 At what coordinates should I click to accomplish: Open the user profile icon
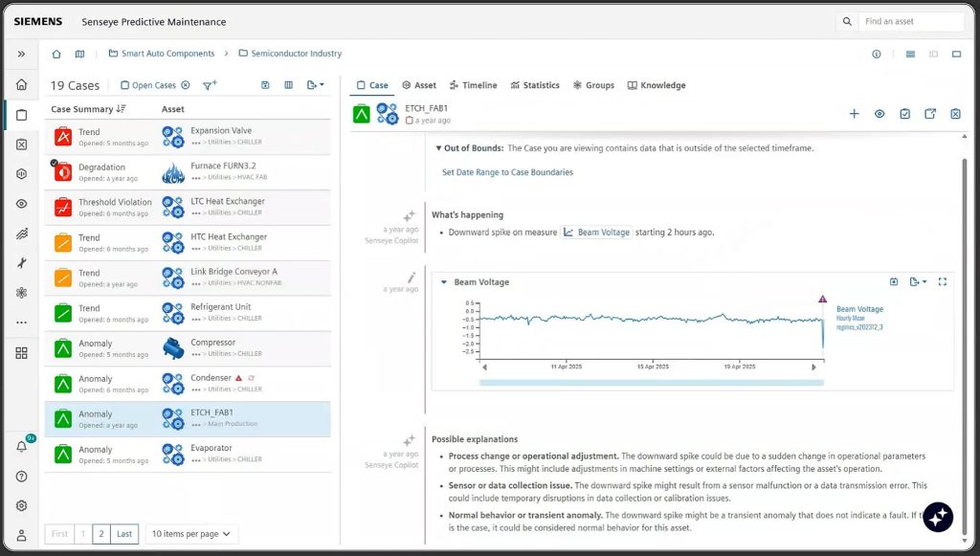tap(21, 535)
